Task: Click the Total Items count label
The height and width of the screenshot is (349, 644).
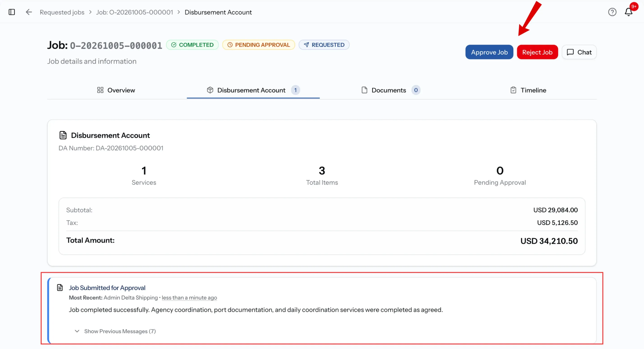Action: pyautogui.click(x=322, y=182)
